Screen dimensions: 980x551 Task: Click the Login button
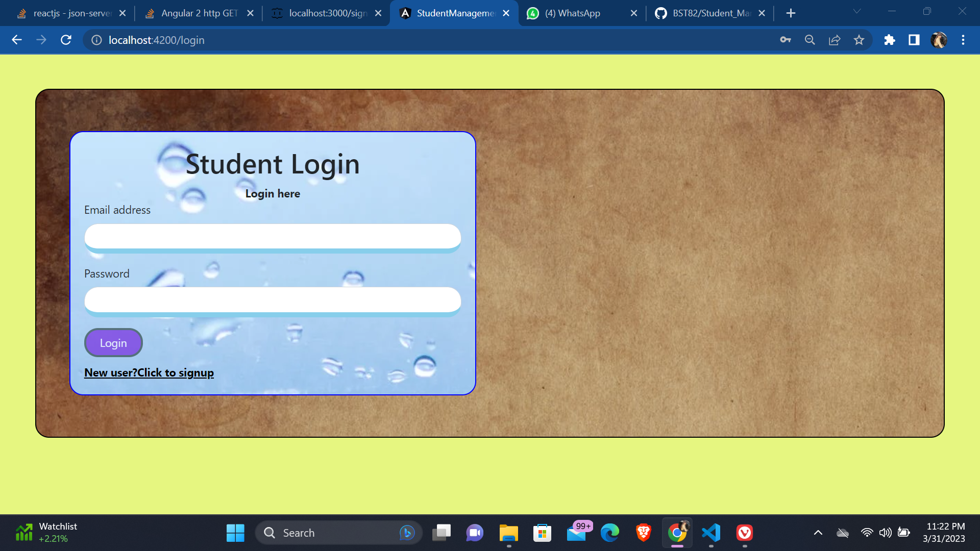(x=113, y=342)
